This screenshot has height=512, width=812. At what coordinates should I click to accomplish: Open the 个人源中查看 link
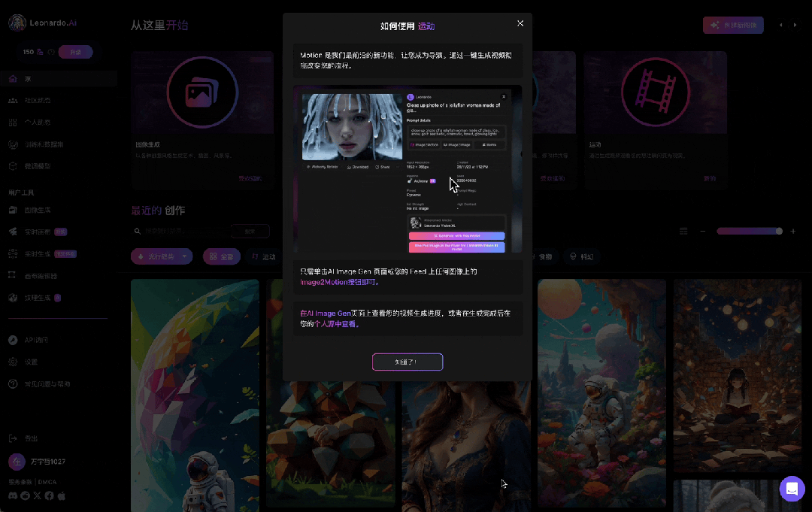click(337, 324)
